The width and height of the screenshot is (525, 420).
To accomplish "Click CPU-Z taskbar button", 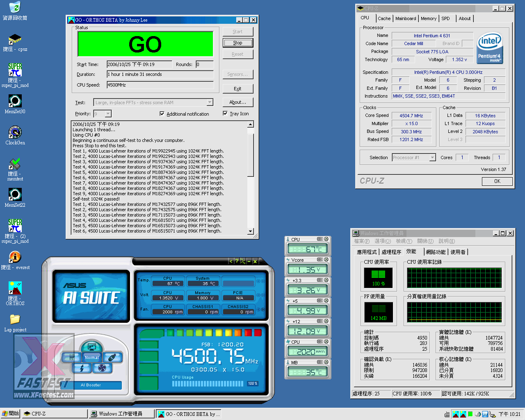I will [x=54, y=414].
